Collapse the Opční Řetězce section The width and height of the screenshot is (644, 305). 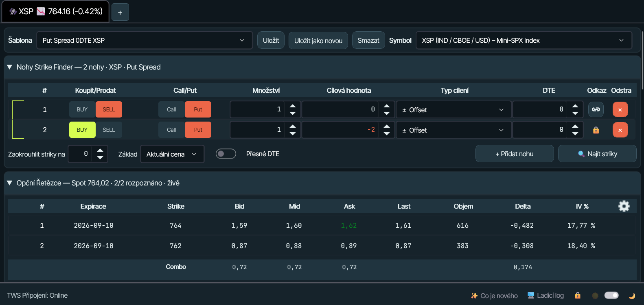coord(10,183)
